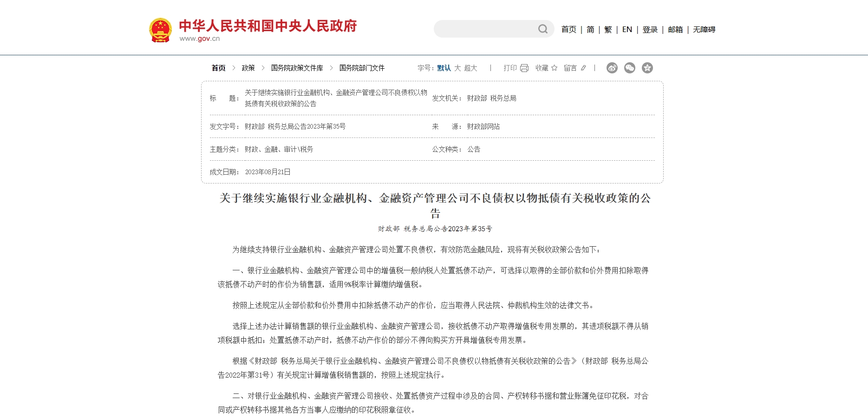The image size is (868, 419).
Task: Set font size to 超大
Action: (x=470, y=68)
